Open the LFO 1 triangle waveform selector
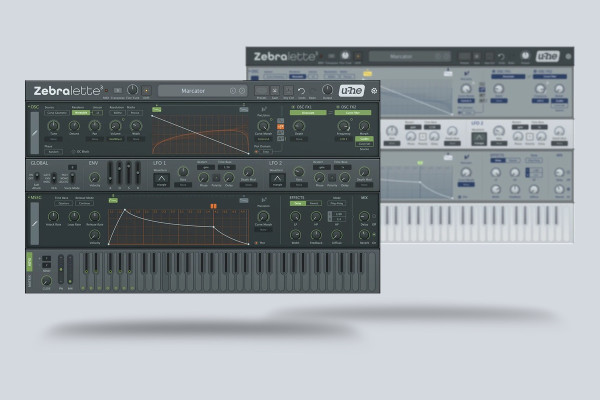600x400 pixels. pos(161,180)
